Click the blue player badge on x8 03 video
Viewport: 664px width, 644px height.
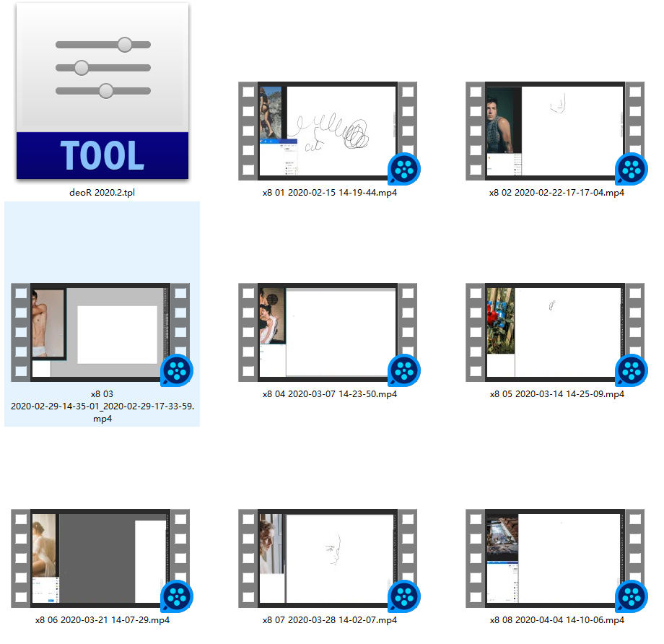click(177, 373)
